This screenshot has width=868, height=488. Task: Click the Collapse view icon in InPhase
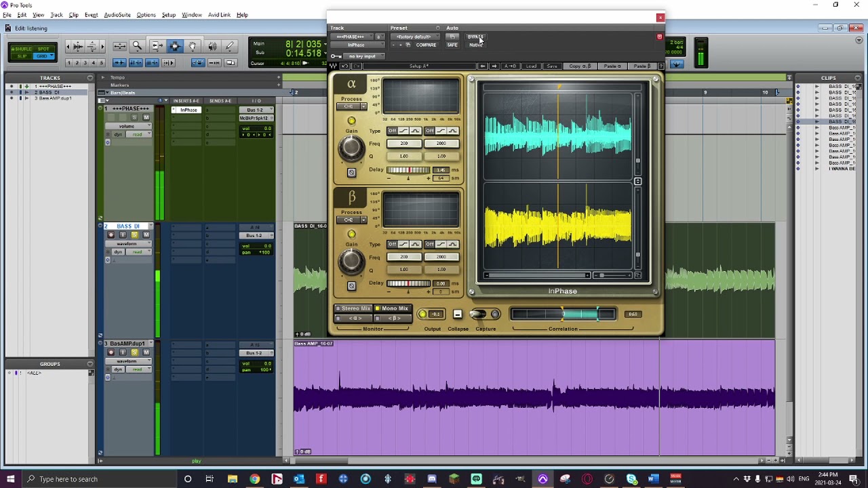pos(458,314)
